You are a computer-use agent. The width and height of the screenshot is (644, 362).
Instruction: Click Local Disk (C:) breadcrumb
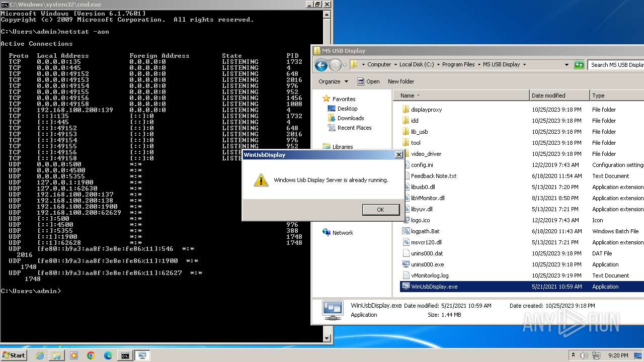pos(417,64)
